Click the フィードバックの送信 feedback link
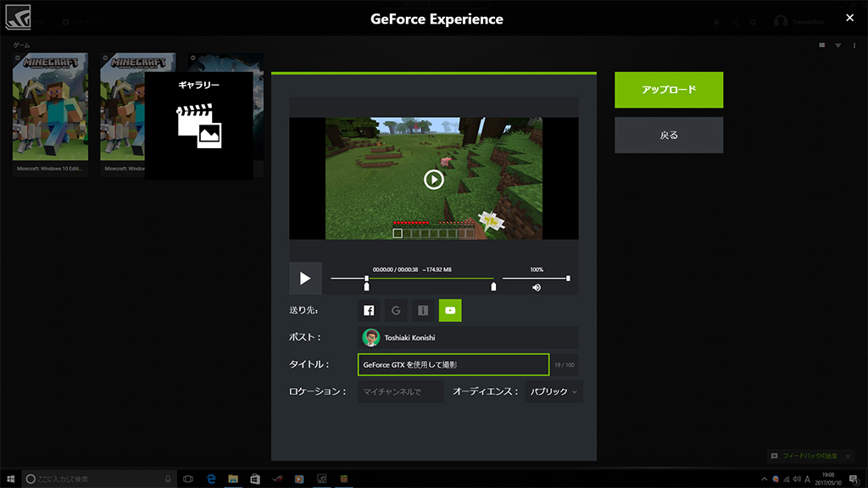868x488 pixels. click(x=810, y=456)
